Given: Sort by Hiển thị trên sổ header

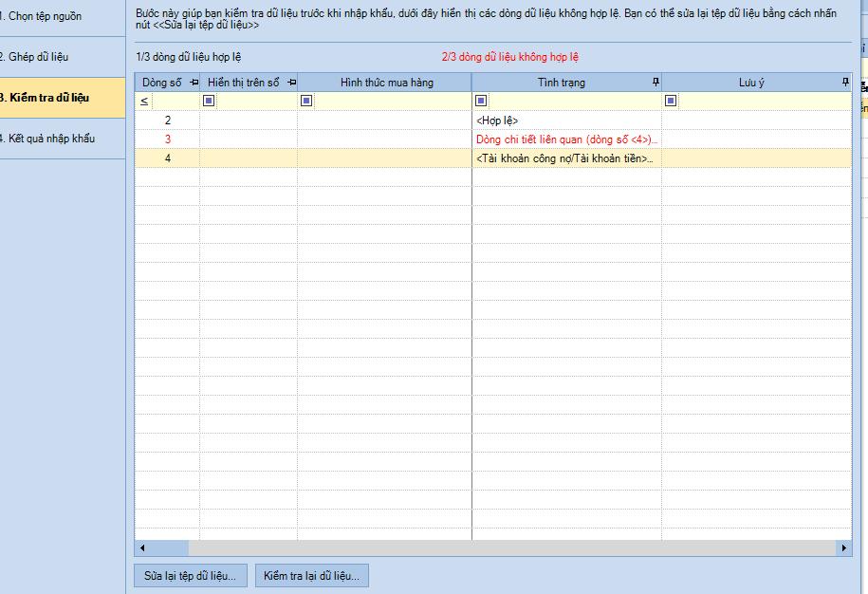Looking at the screenshot, I should pos(244,83).
